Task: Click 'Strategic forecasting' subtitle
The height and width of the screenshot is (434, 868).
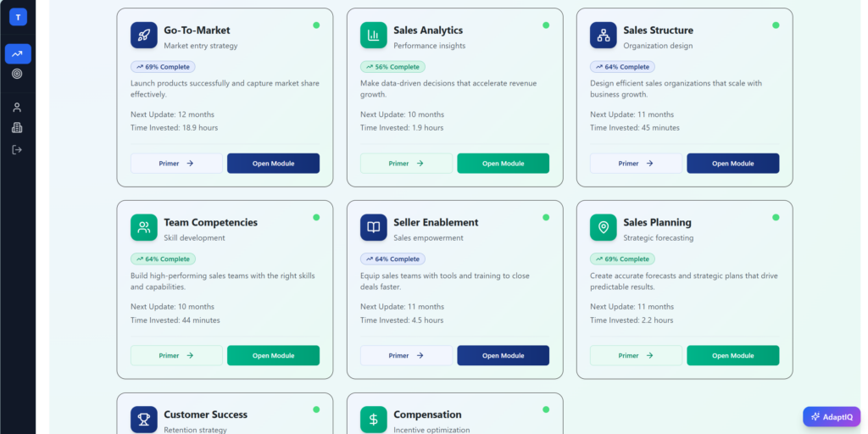Action: tap(658, 238)
